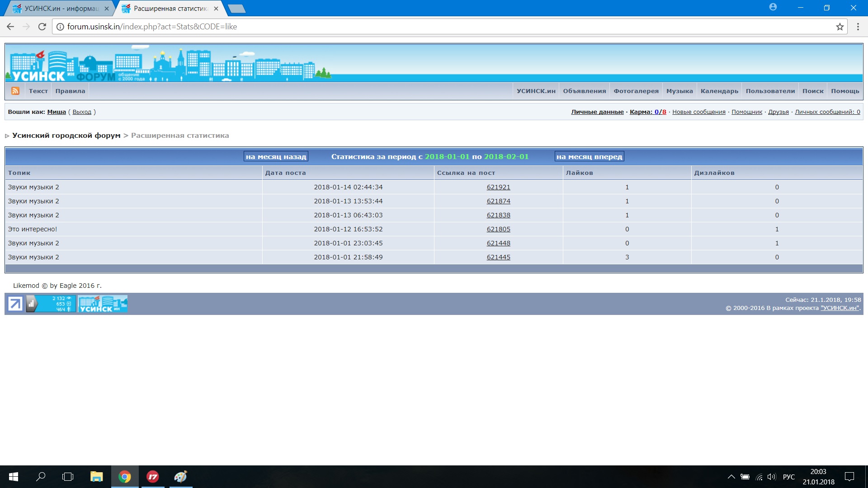
Task: Open Личные данные link
Action: pos(597,112)
